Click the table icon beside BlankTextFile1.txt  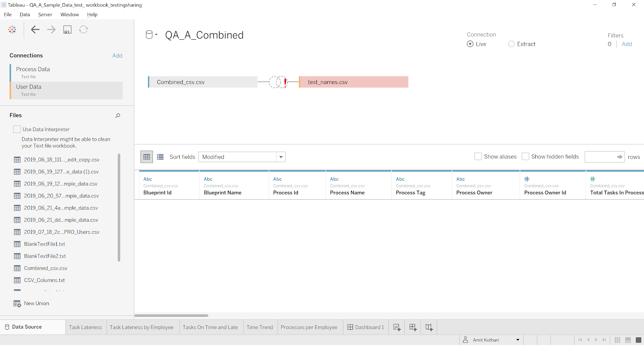click(x=17, y=244)
